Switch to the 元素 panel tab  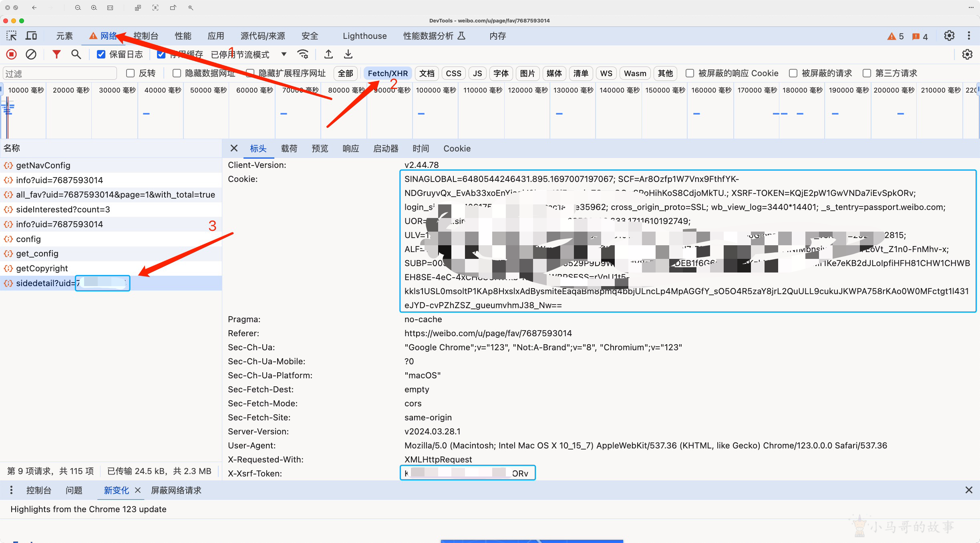pyautogui.click(x=64, y=36)
